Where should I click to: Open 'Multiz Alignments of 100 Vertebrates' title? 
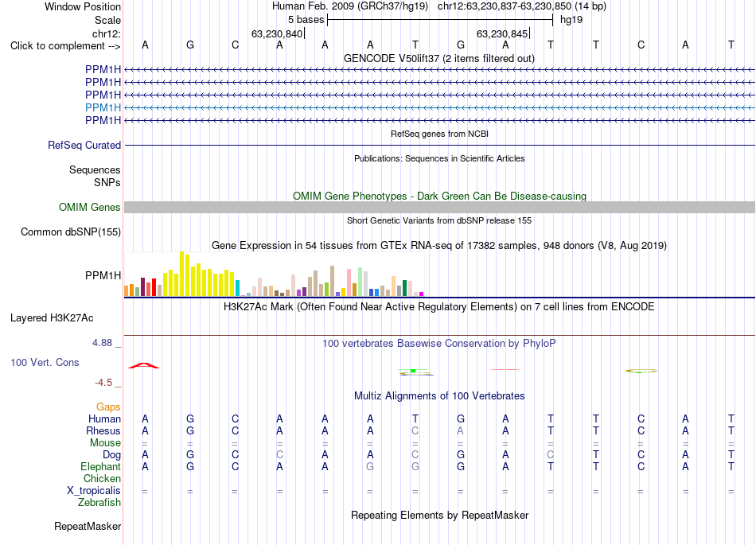pyautogui.click(x=439, y=396)
